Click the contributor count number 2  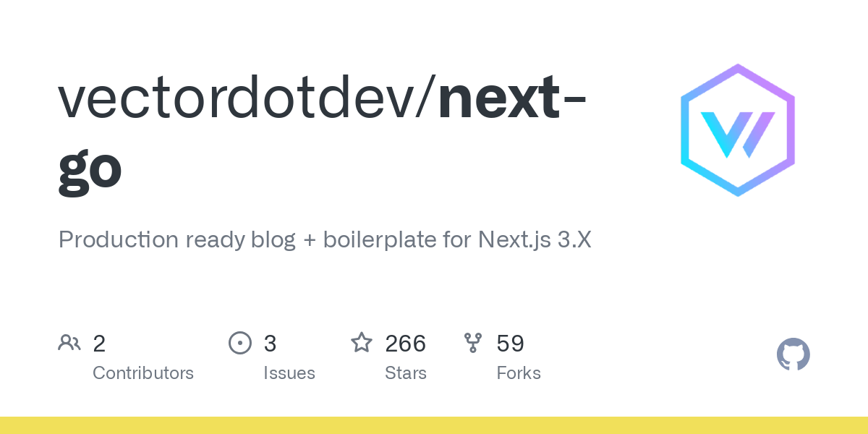point(99,344)
